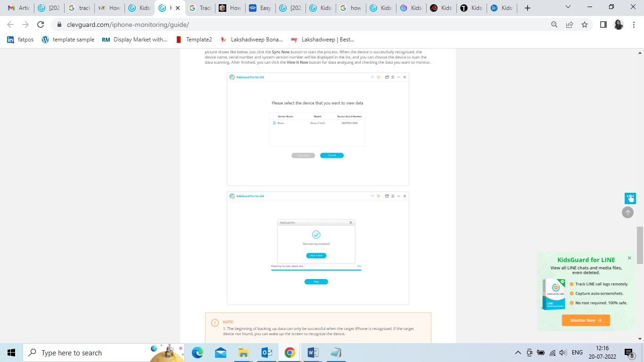
Task: Share this page from the address bar
Action: [x=570, y=25]
